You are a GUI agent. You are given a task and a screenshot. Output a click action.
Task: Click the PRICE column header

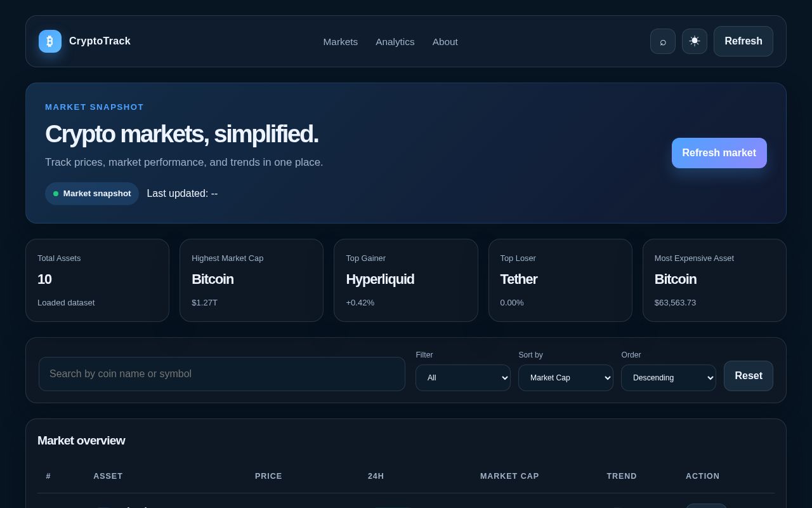pos(268,476)
